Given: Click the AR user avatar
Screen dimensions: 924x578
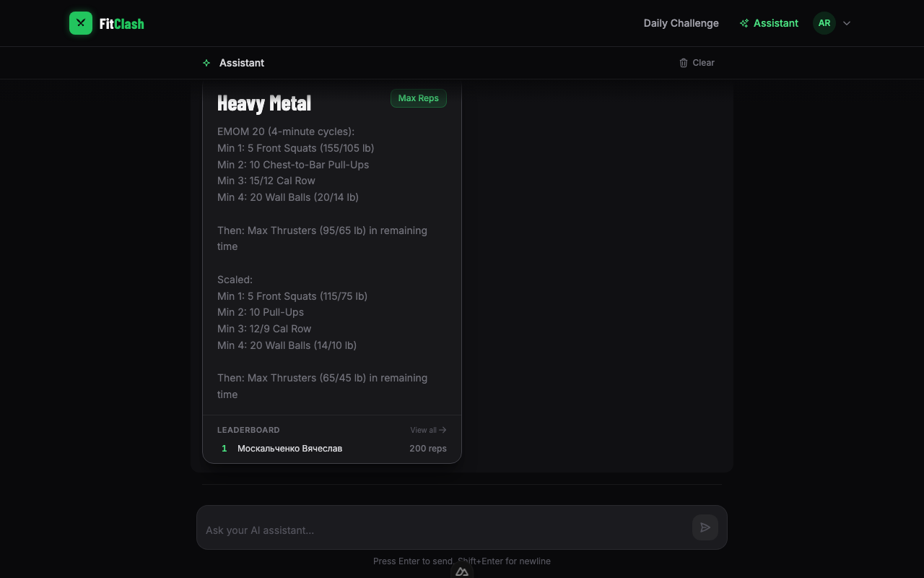Looking at the screenshot, I should [x=824, y=23].
